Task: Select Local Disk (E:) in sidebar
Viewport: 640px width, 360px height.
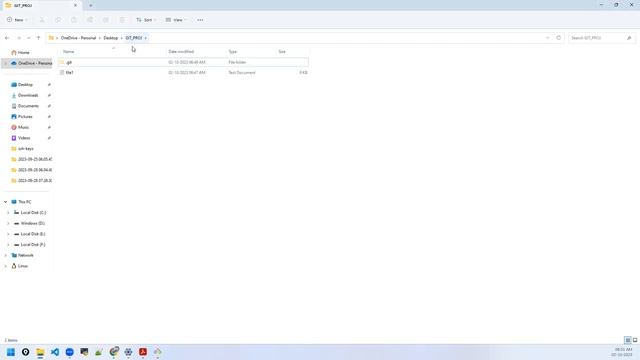Action: coord(33,234)
